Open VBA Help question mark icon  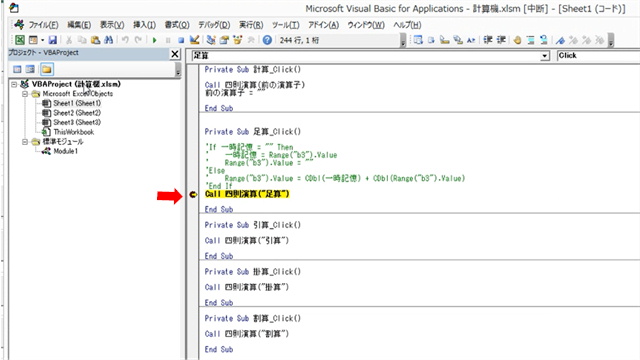coord(267,40)
